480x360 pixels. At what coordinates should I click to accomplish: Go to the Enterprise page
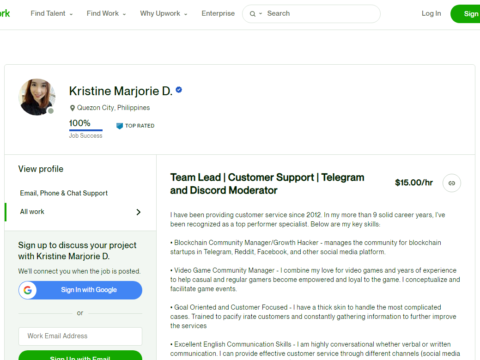pos(218,14)
